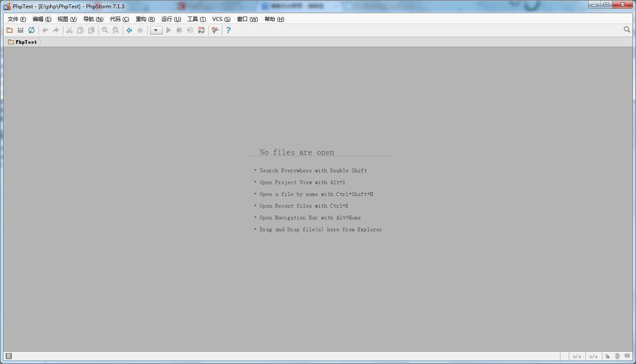The width and height of the screenshot is (636, 364).
Task: Open the 窗口 (W) menu
Action: tap(247, 19)
